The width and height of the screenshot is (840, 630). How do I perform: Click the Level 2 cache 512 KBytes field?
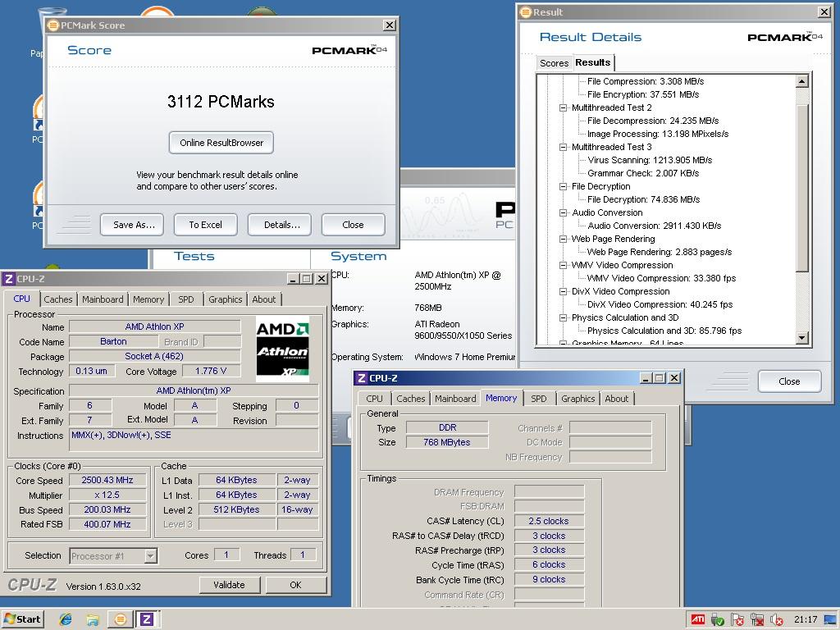click(x=236, y=510)
